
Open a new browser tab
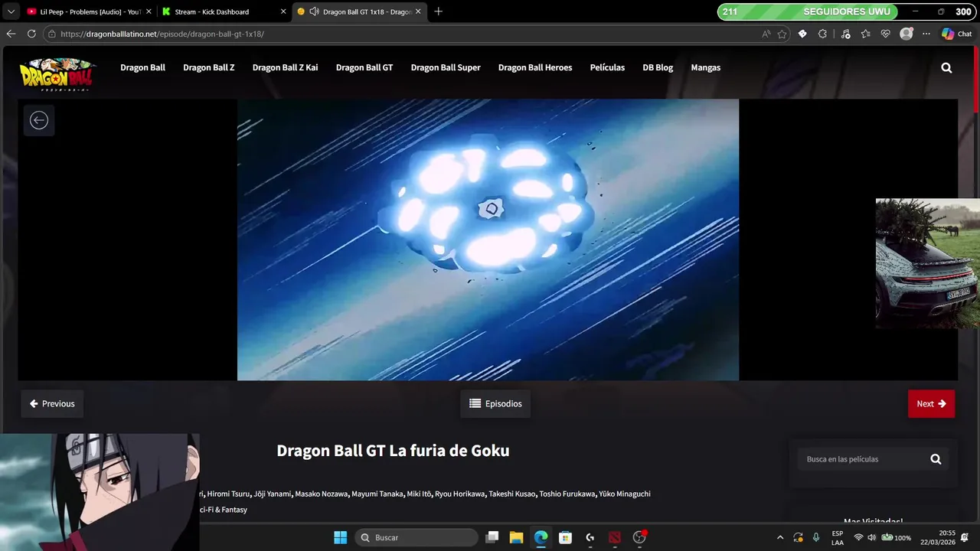coord(438,11)
